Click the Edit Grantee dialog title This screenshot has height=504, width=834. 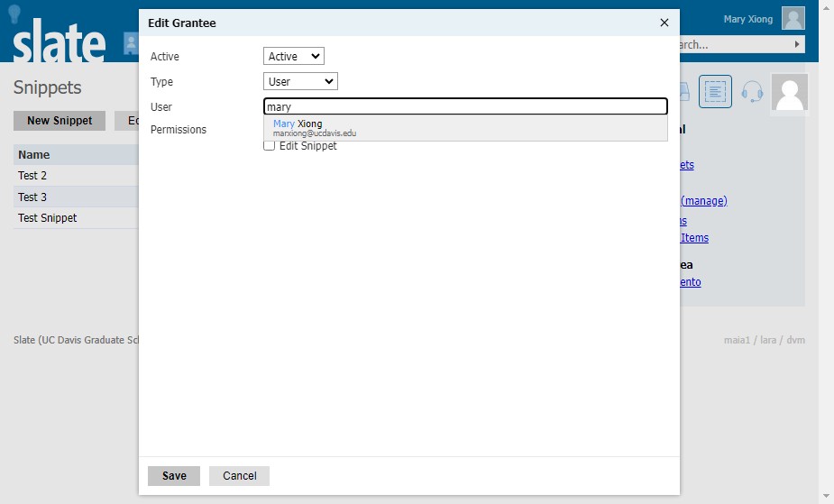coord(182,23)
